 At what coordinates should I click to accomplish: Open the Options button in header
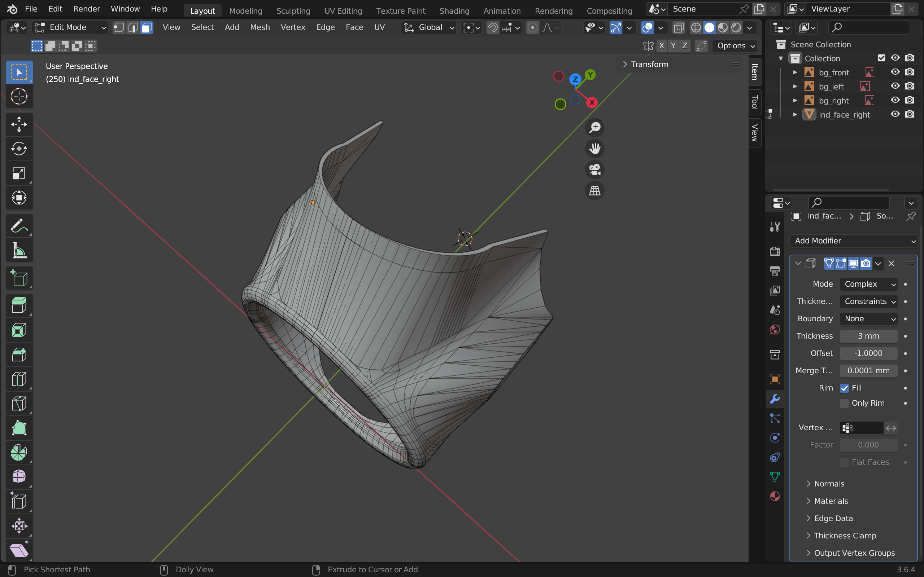pos(735,46)
